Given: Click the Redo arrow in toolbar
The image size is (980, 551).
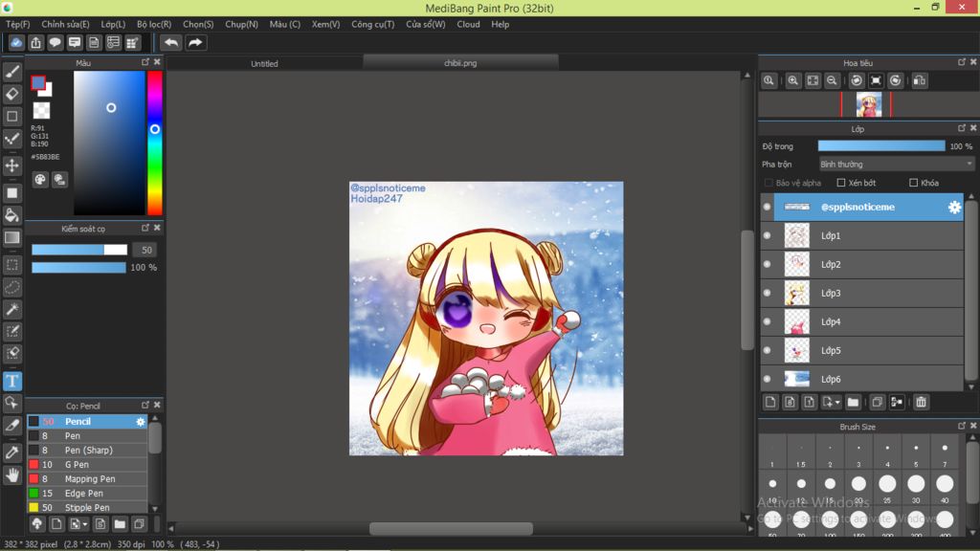Looking at the screenshot, I should point(195,42).
